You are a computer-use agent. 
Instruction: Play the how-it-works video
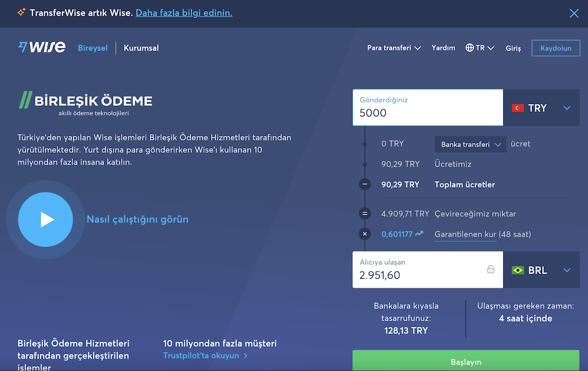click(45, 219)
